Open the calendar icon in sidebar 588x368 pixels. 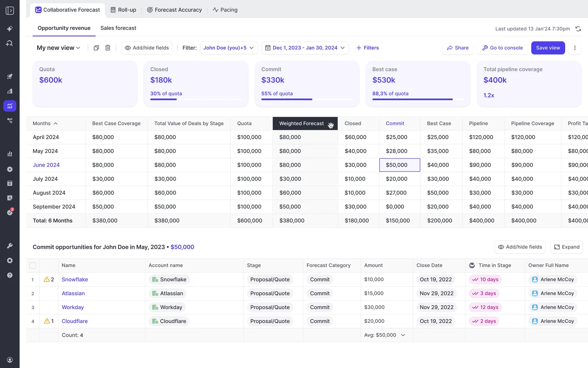pos(10,183)
